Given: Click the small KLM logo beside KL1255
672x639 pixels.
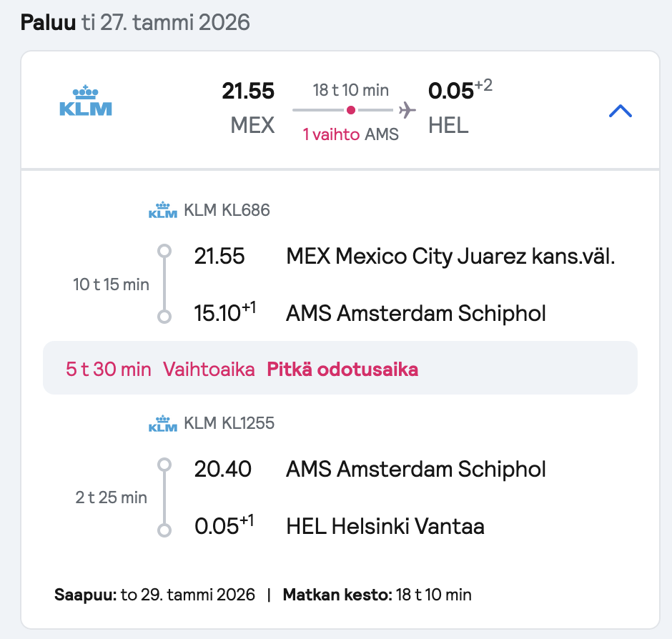Looking at the screenshot, I should tap(163, 423).
